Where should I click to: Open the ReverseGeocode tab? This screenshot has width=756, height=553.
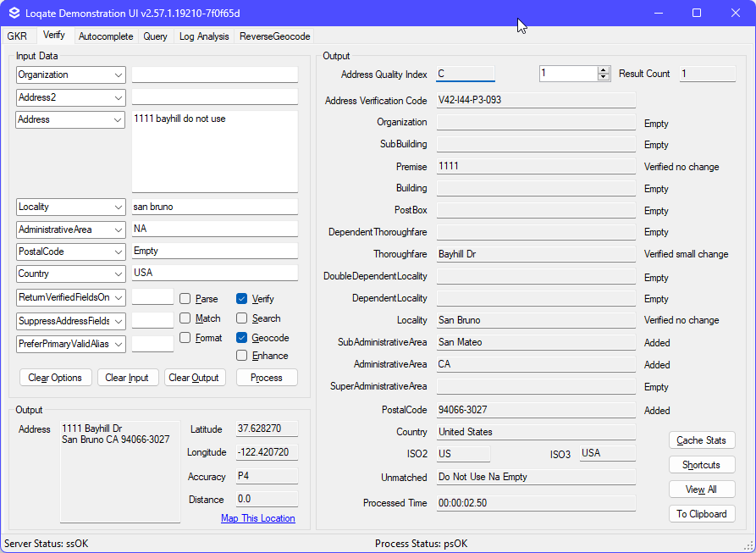coord(274,36)
